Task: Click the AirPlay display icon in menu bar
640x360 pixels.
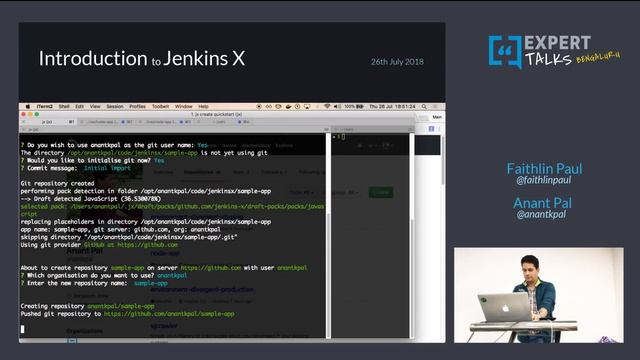Action: point(307,107)
